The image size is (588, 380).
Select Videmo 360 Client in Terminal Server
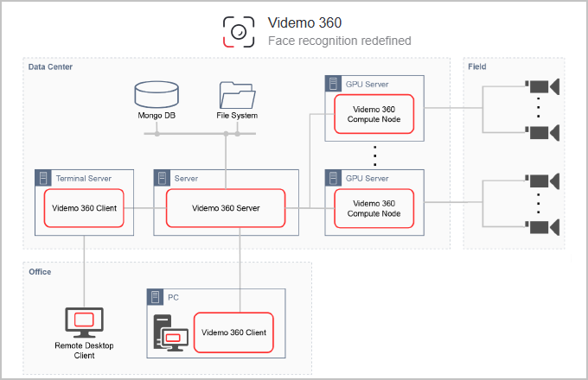click(x=84, y=207)
